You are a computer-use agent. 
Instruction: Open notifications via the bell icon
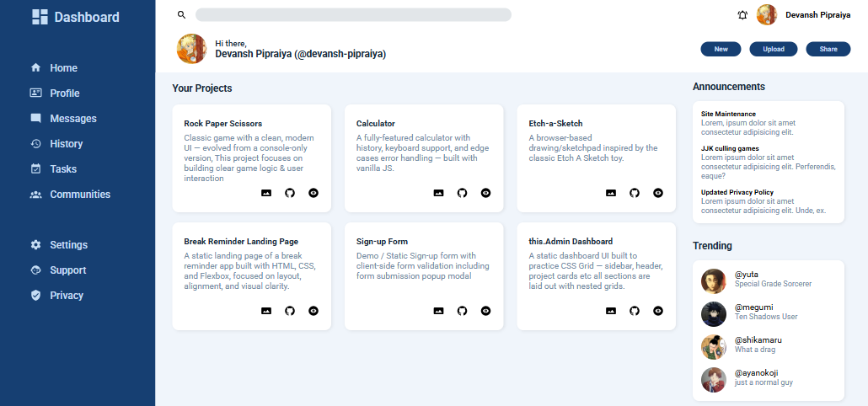(x=742, y=15)
